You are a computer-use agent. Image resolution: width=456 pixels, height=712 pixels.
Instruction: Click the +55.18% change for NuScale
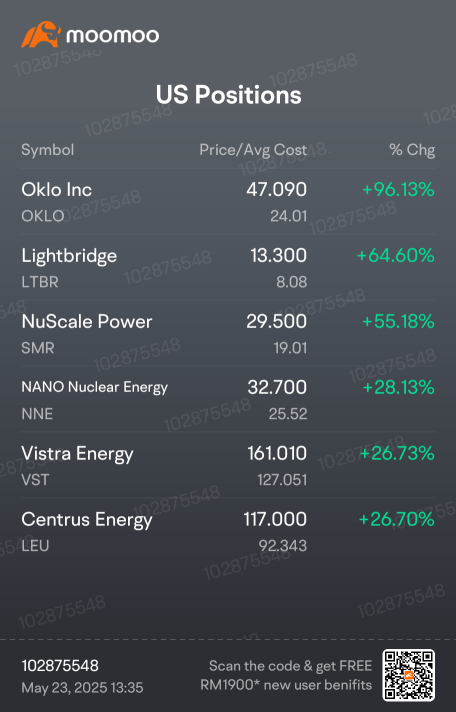coord(398,321)
